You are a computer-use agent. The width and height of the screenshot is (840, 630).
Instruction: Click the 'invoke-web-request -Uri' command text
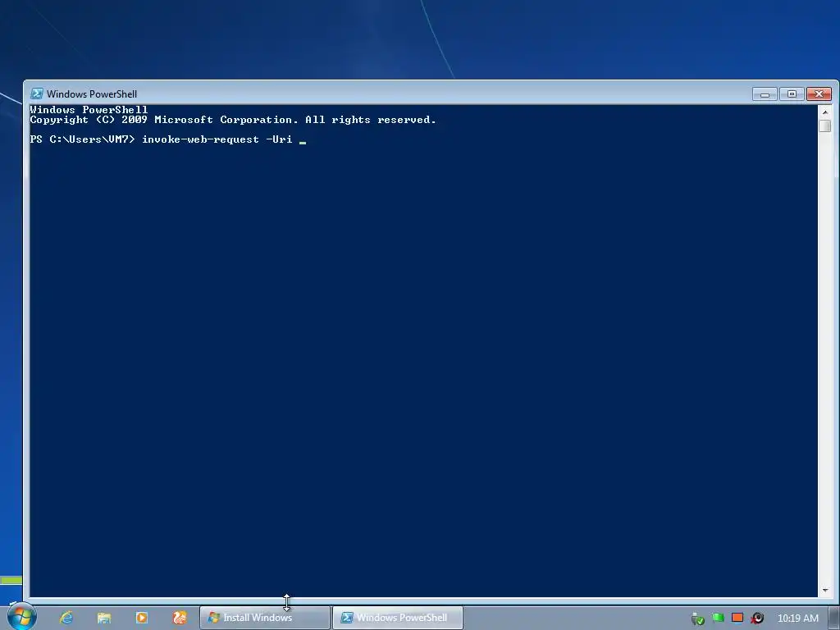tap(217, 139)
